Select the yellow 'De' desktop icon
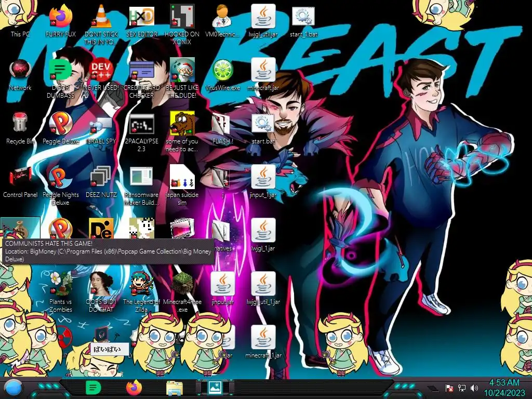This screenshot has height=399, width=532. (x=101, y=229)
